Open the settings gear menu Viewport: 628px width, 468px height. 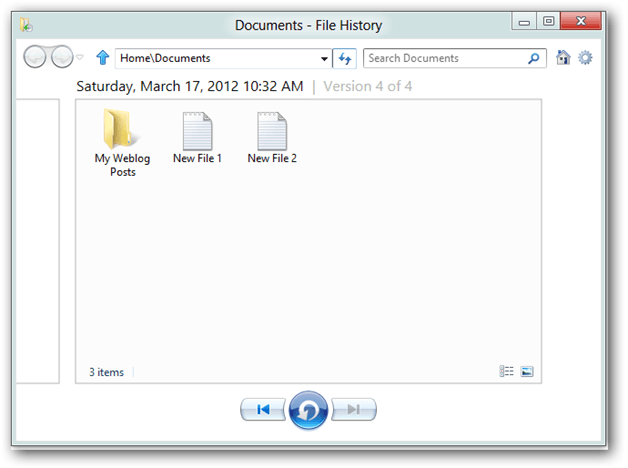(x=586, y=58)
